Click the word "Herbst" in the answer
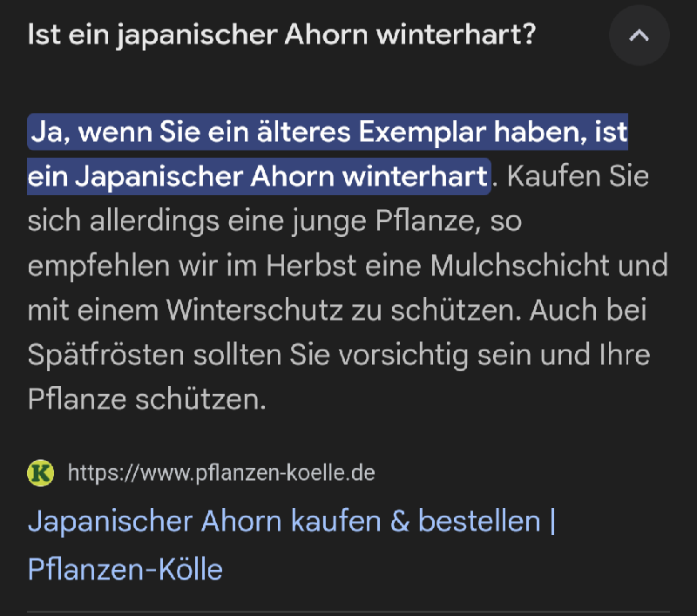Screen dimensions: 697x616 point(311,266)
